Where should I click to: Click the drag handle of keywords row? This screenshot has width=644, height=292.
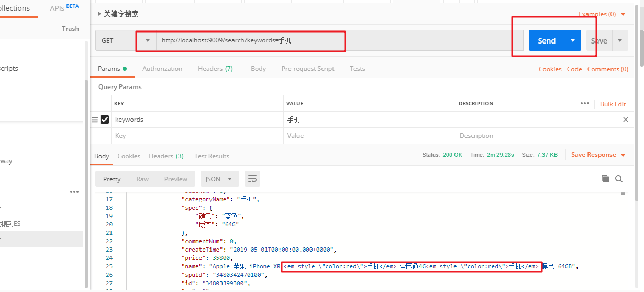[95, 120]
